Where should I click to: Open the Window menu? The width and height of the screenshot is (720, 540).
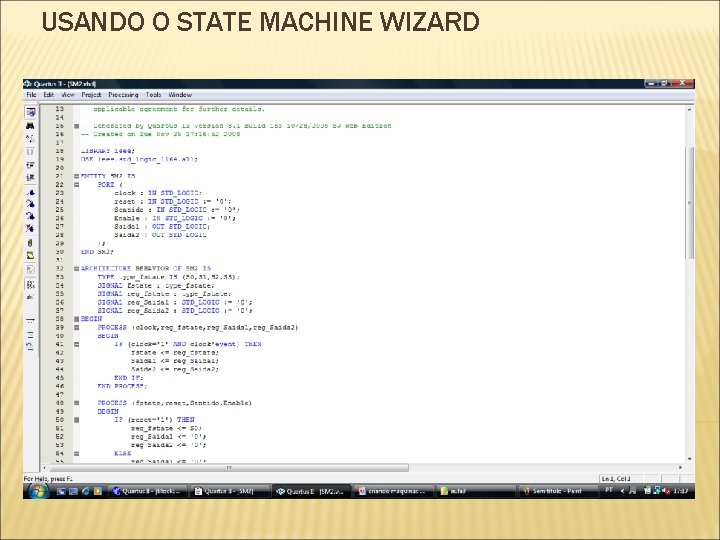pyautogui.click(x=180, y=95)
